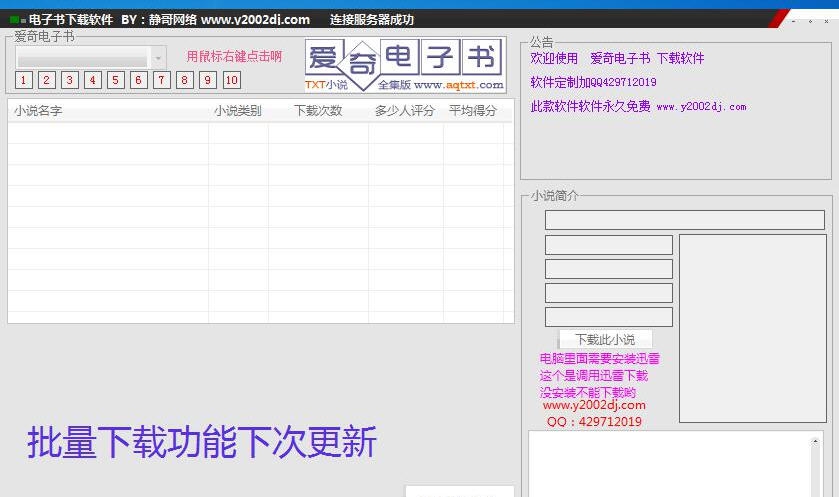
Task: Select page number 7 button
Action: (162, 80)
